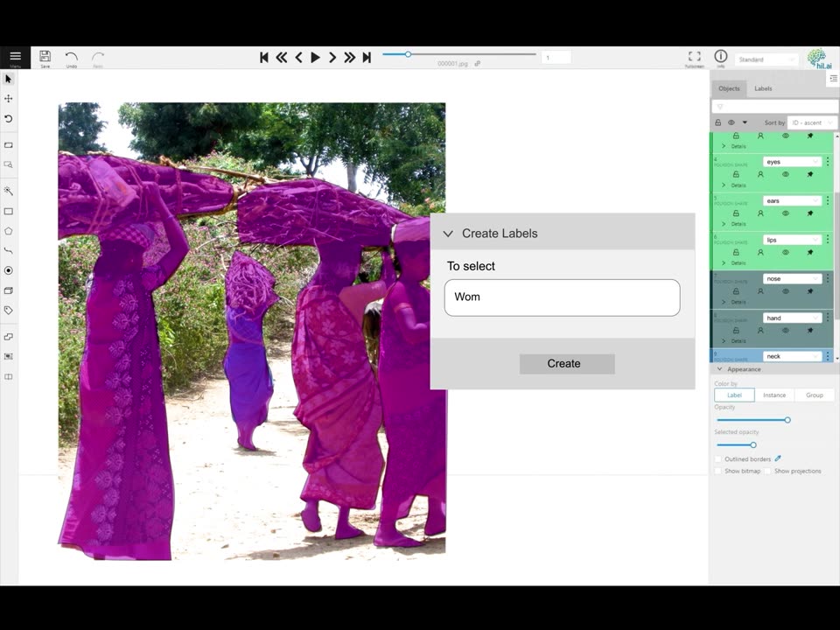
Task: Jump to the last frame
Action: coord(367,58)
